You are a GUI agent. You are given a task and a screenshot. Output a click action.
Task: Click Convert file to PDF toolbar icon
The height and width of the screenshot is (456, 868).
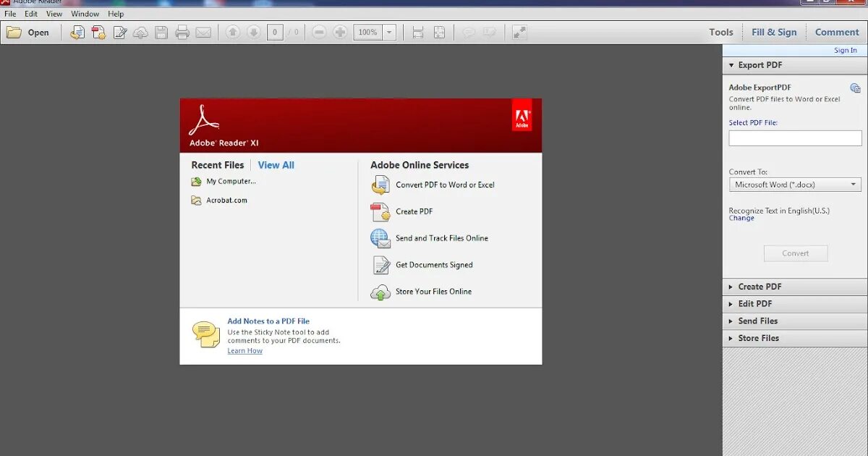tap(77, 33)
